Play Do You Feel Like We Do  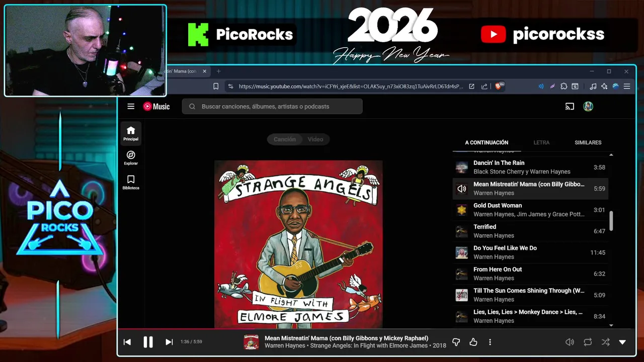point(530,252)
